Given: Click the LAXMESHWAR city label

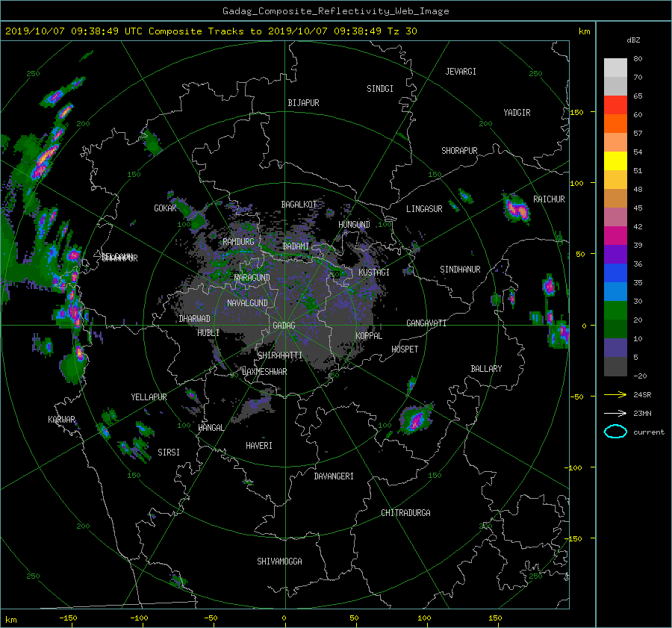Looking at the screenshot, I should click(x=264, y=372).
